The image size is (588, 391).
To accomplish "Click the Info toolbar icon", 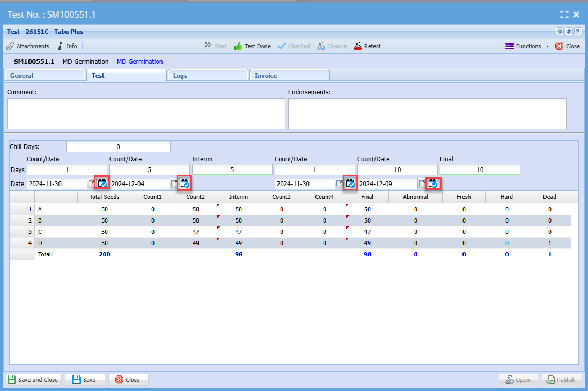I will pos(67,46).
